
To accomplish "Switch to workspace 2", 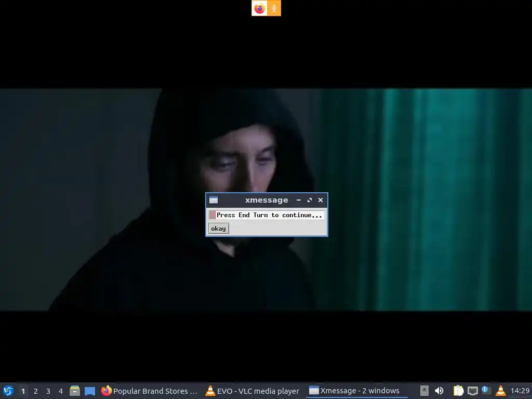I will (36, 391).
